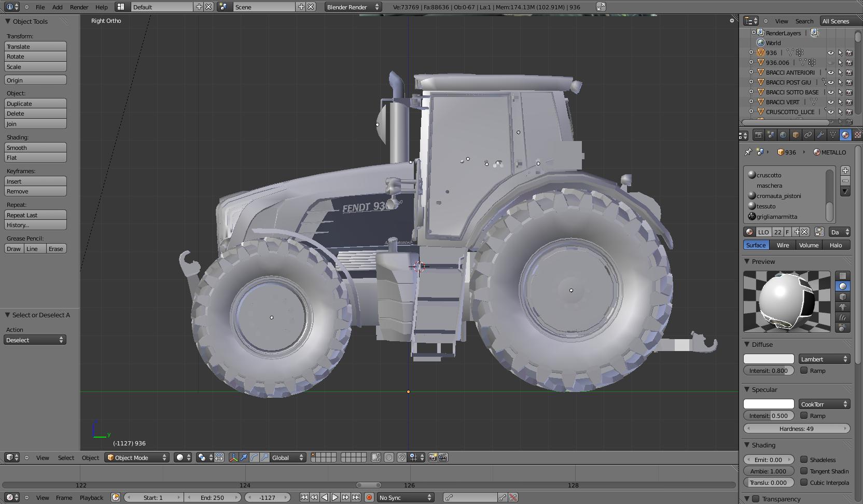Toggle visibility eye of BRACCI ANTERIORI
The height and width of the screenshot is (504, 863).
(830, 73)
